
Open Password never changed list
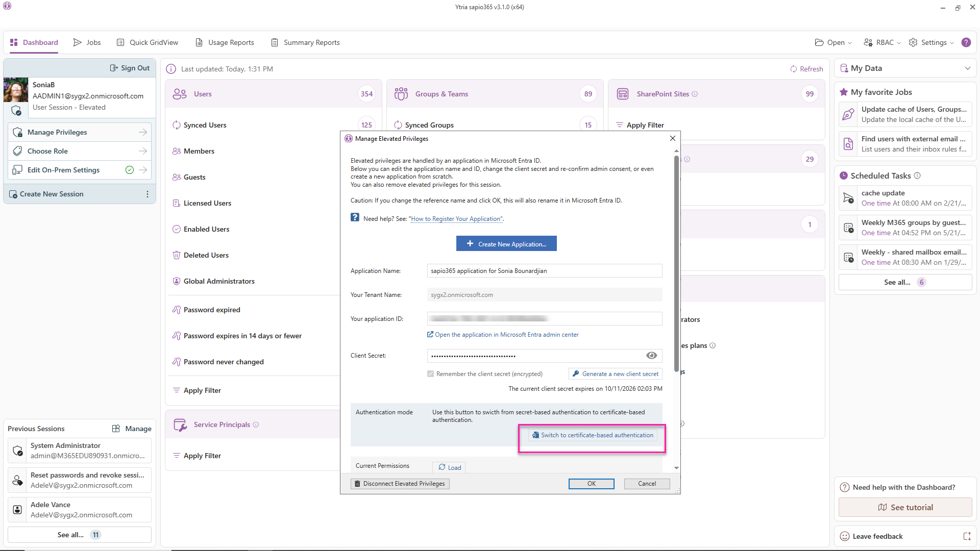pyautogui.click(x=223, y=362)
